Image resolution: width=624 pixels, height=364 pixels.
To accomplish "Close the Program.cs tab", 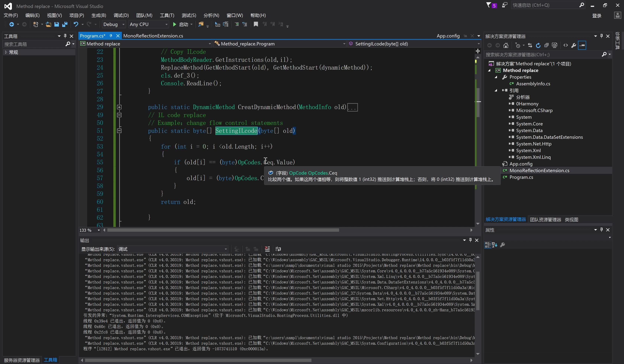I will click(118, 36).
